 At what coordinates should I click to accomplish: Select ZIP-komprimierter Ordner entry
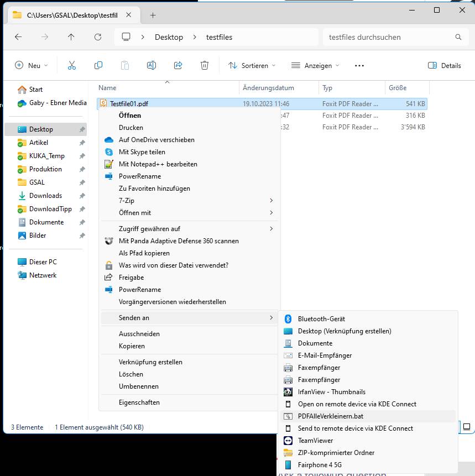[x=336, y=453]
